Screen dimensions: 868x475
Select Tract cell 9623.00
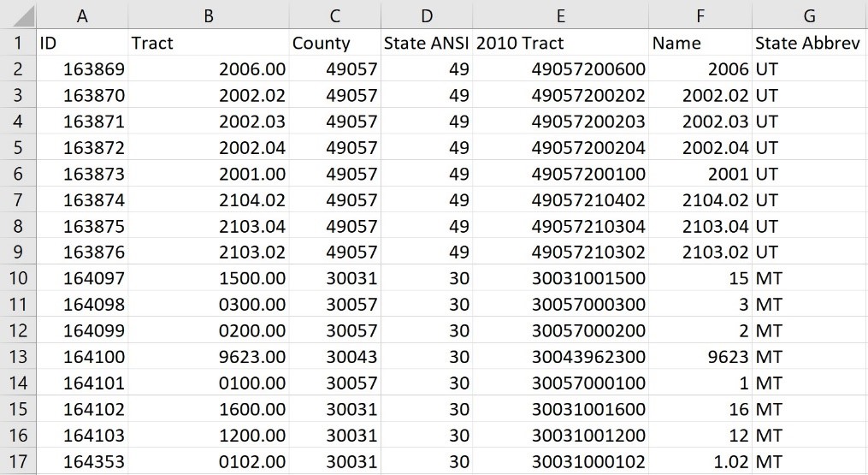pyautogui.click(x=208, y=357)
